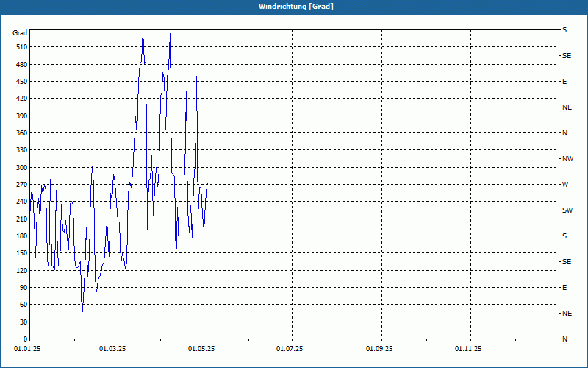Pick the 180 tick label on the degree axis

point(22,236)
